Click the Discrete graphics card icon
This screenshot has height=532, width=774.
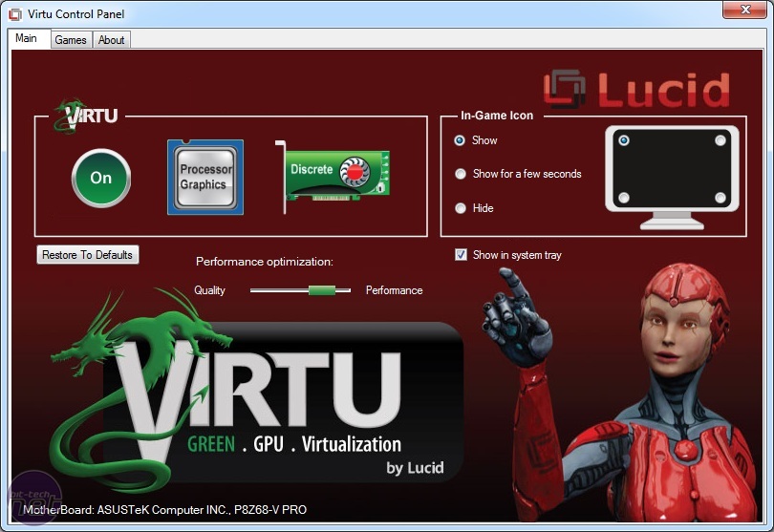[333, 177]
